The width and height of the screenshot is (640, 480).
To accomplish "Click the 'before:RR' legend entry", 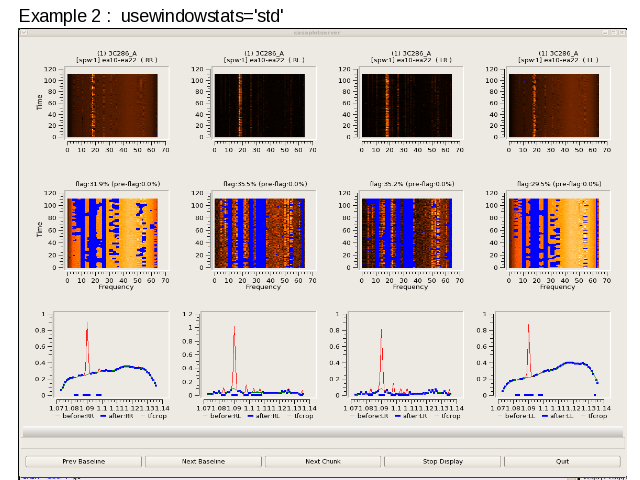I will click(74, 416).
